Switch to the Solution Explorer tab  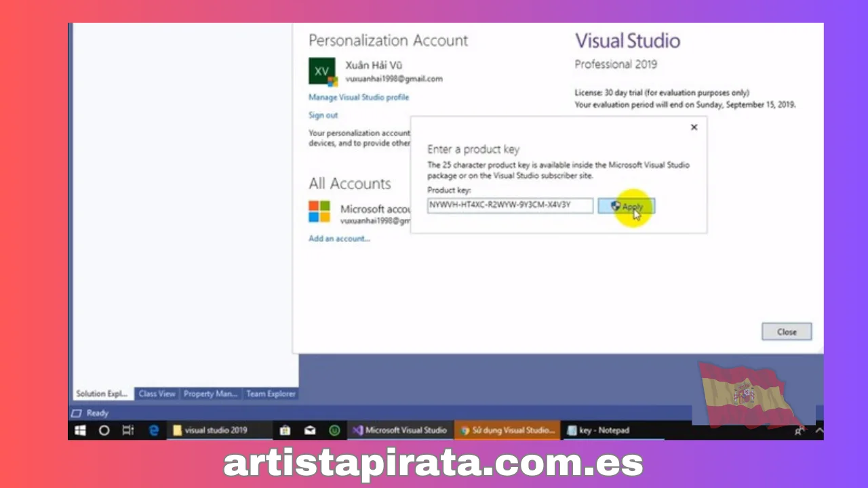click(102, 394)
